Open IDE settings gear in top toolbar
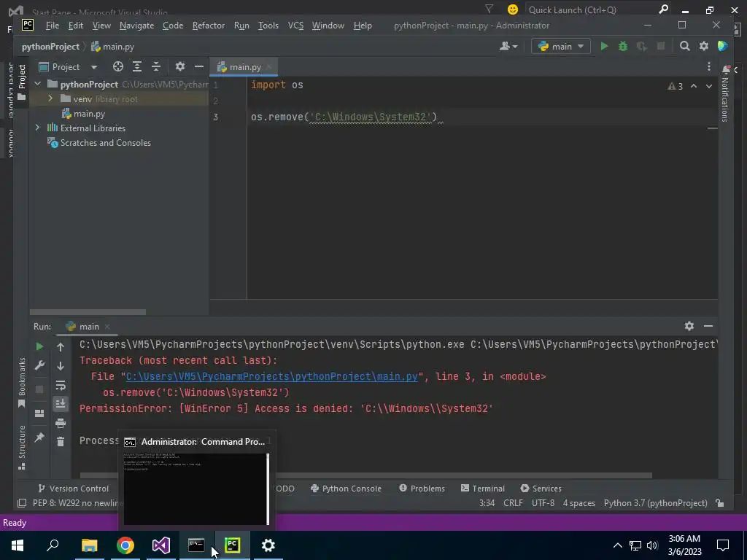The height and width of the screenshot is (560, 747). click(x=704, y=46)
